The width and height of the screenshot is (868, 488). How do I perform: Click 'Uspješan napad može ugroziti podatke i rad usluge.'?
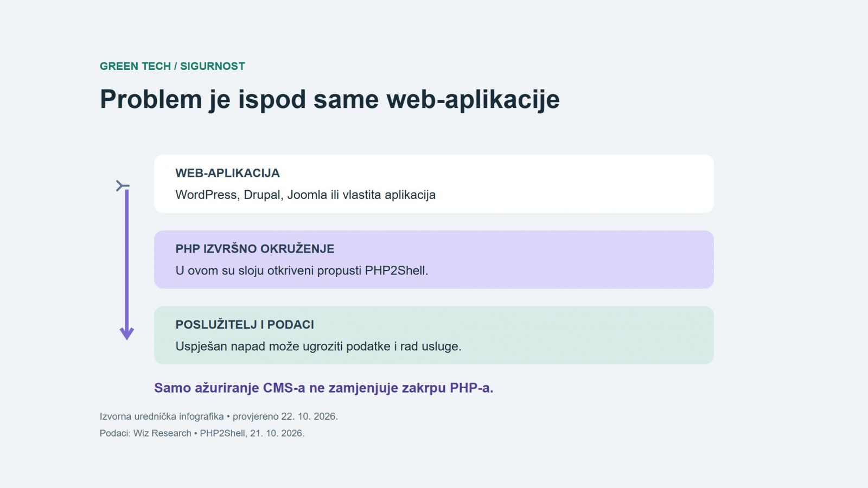(x=318, y=346)
